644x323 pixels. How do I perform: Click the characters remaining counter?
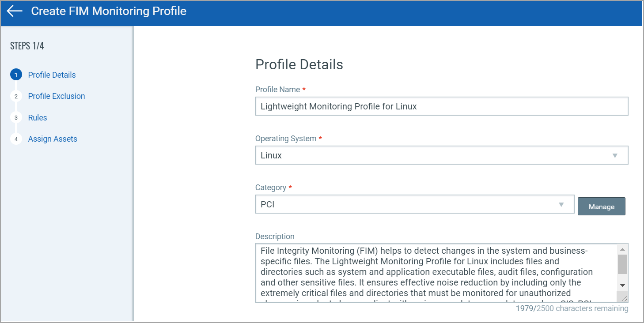pyautogui.click(x=572, y=308)
